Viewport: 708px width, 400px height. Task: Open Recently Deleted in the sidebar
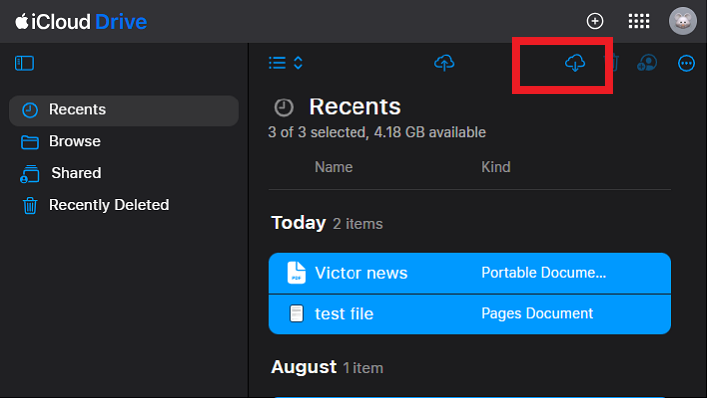(x=108, y=205)
